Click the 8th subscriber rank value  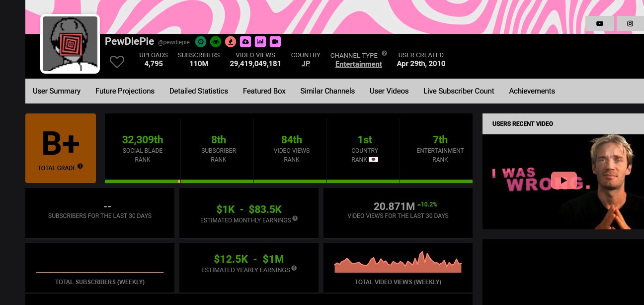pyautogui.click(x=219, y=140)
